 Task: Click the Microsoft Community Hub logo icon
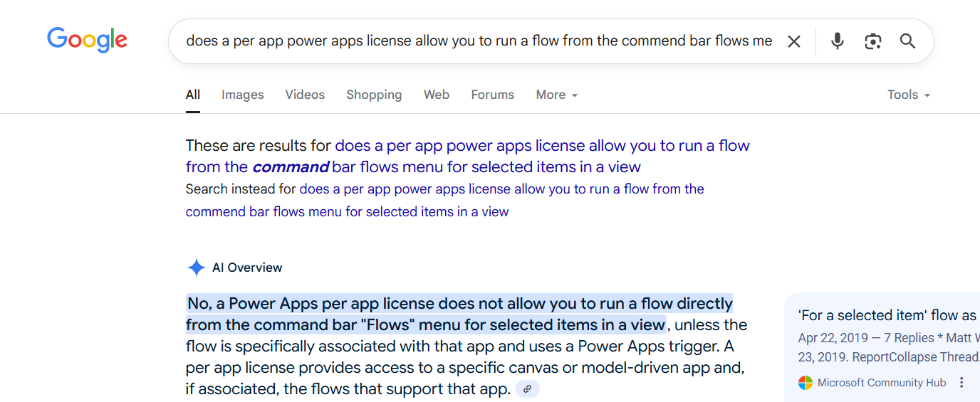805,383
